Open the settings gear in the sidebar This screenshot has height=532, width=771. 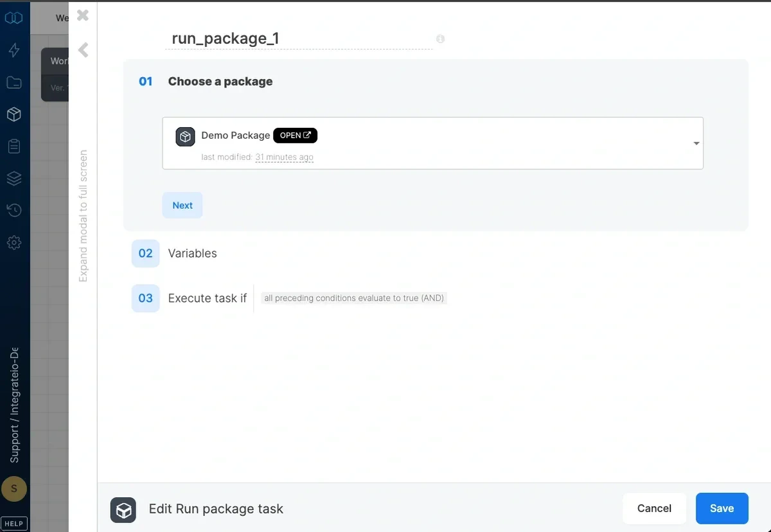point(14,242)
